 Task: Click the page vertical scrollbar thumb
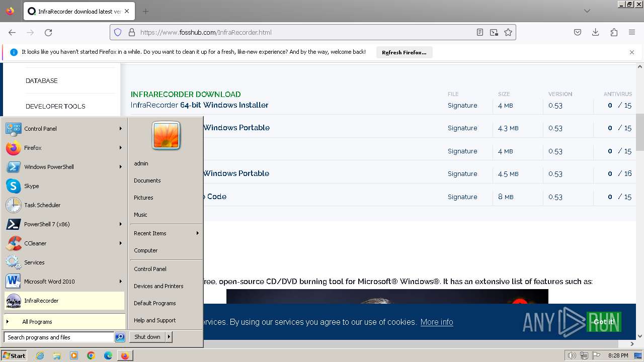(640, 132)
